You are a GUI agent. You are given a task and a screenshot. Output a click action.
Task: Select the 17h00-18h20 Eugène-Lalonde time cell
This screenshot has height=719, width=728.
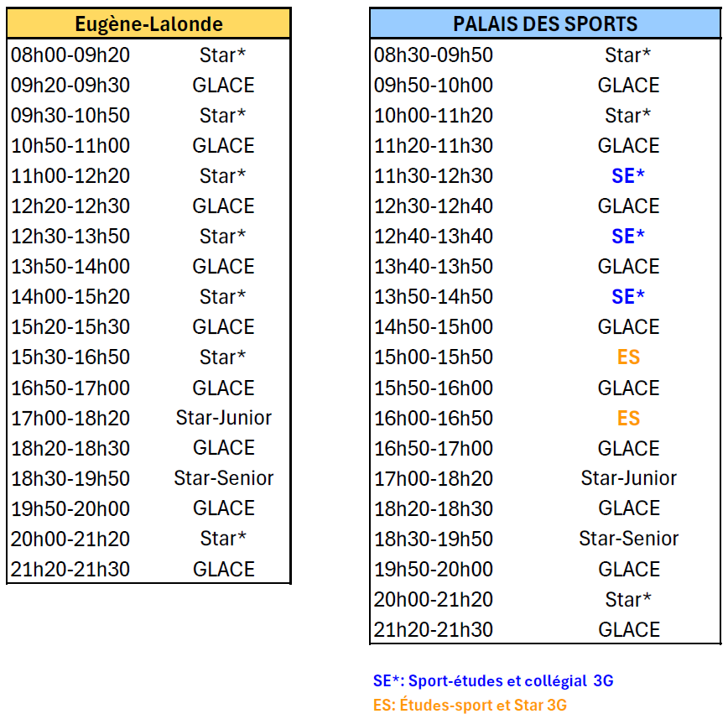click(70, 418)
